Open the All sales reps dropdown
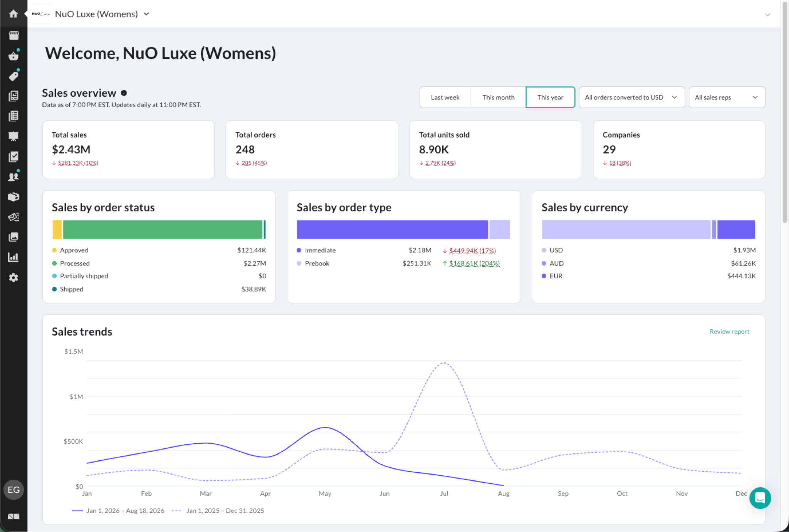This screenshot has width=789, height=532. [727, 97]
